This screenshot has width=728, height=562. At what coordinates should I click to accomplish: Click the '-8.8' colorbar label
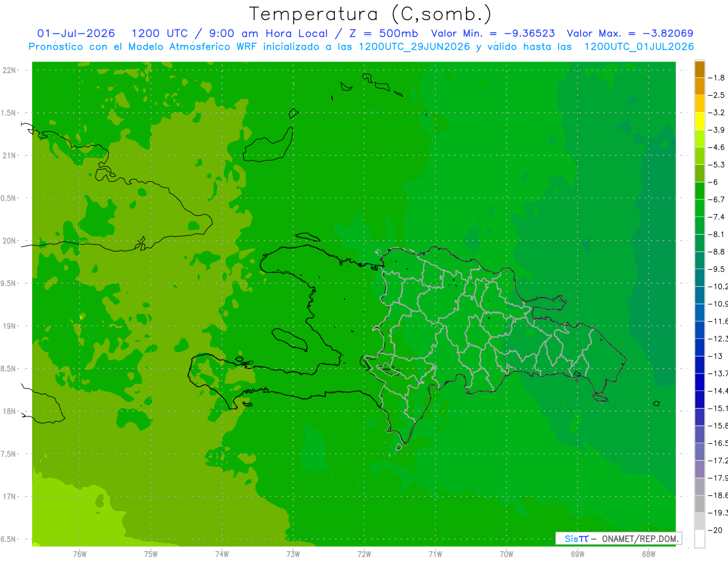pyautogui.click(x=716, y=252)
